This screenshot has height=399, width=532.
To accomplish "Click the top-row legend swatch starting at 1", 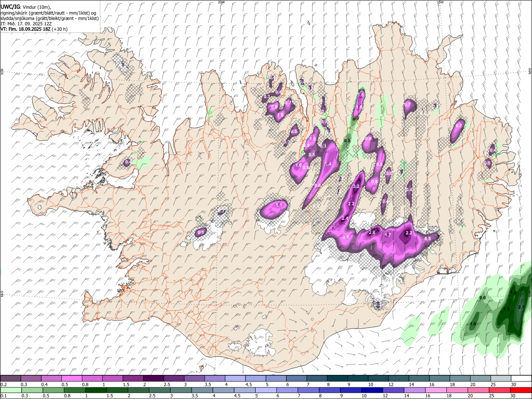I will (113, 378).
